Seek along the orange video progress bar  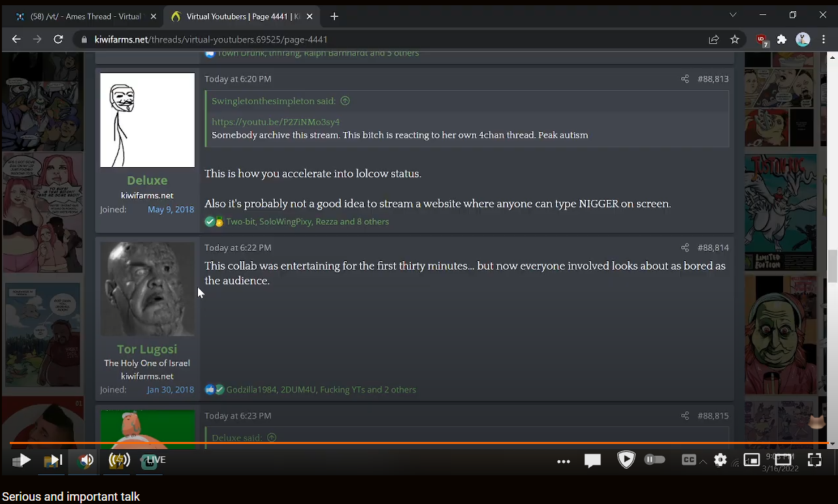(419, 443)
